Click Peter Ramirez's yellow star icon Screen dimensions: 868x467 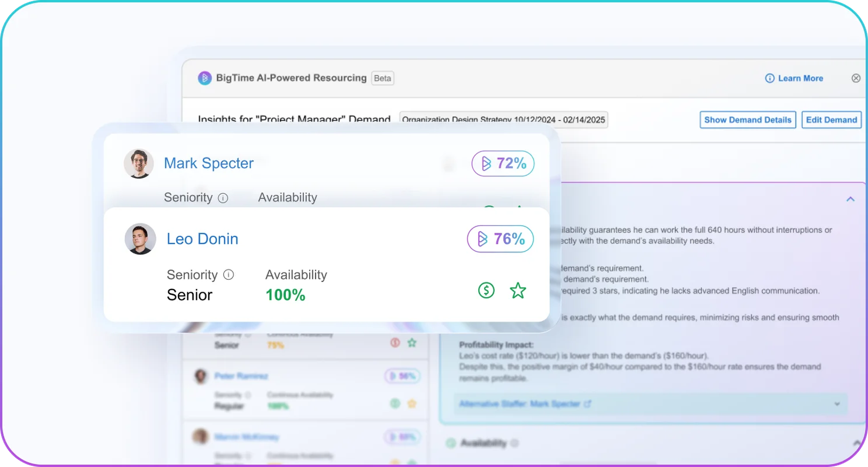pos(412,403)
